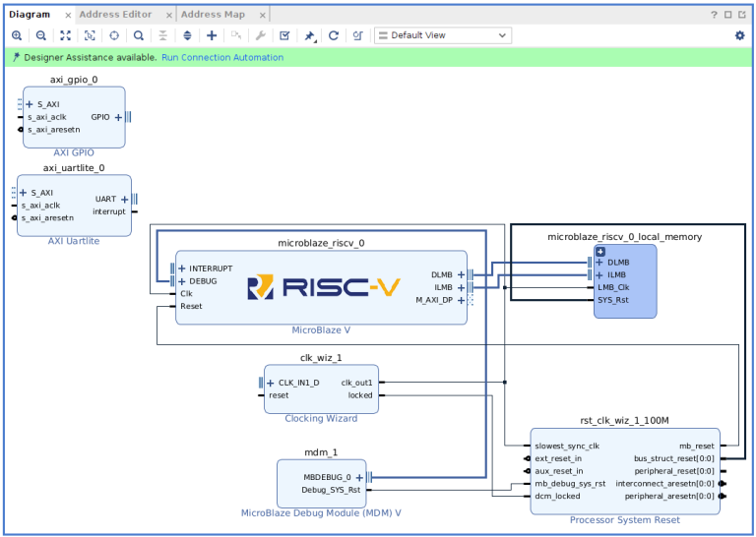Click the Zoom In magnifier icon

(17, 35)
